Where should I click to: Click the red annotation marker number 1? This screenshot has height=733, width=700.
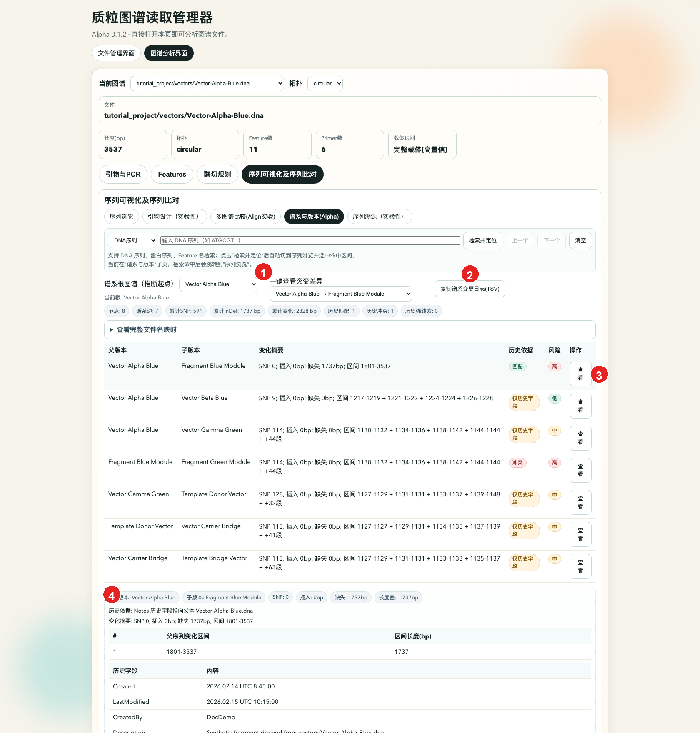[x=263, y=273]
